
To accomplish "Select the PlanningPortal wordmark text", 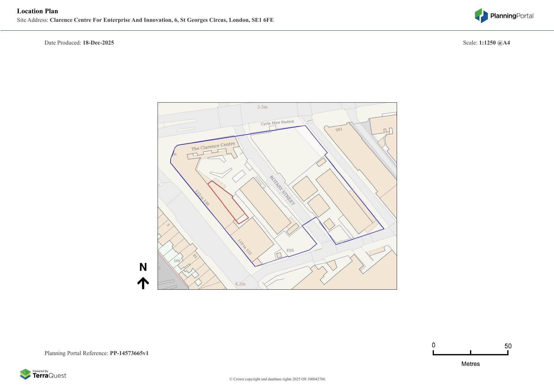I will (512, 16).
